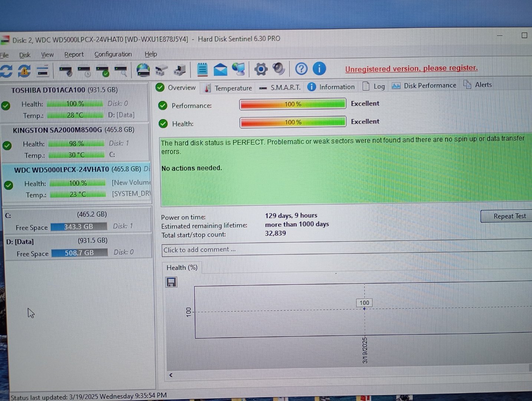
Task: Click the 'more than 1000 days' value
Action: point(297,224)
